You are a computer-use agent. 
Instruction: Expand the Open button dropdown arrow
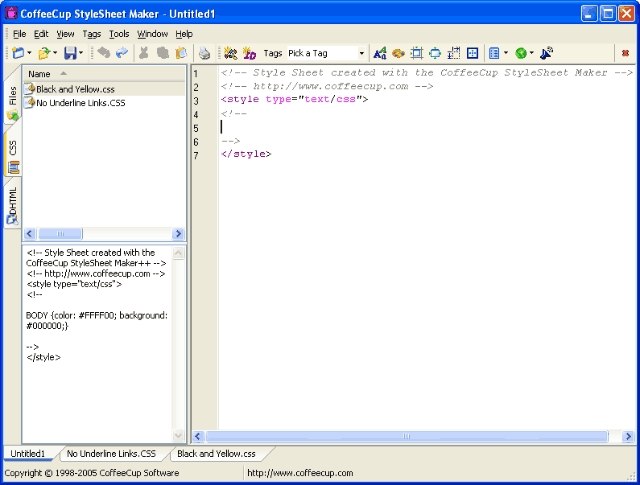pyautogui.click(x=55, y=53)
